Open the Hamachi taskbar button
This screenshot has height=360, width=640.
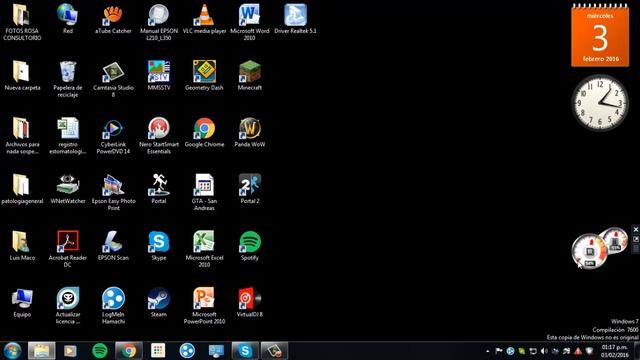pos(187,351)
